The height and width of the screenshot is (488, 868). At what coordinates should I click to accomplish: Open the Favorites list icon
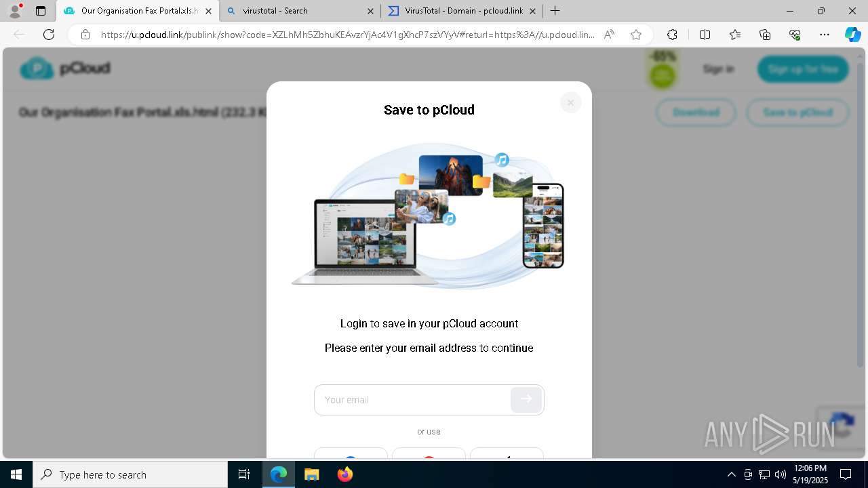click(735, 35)
